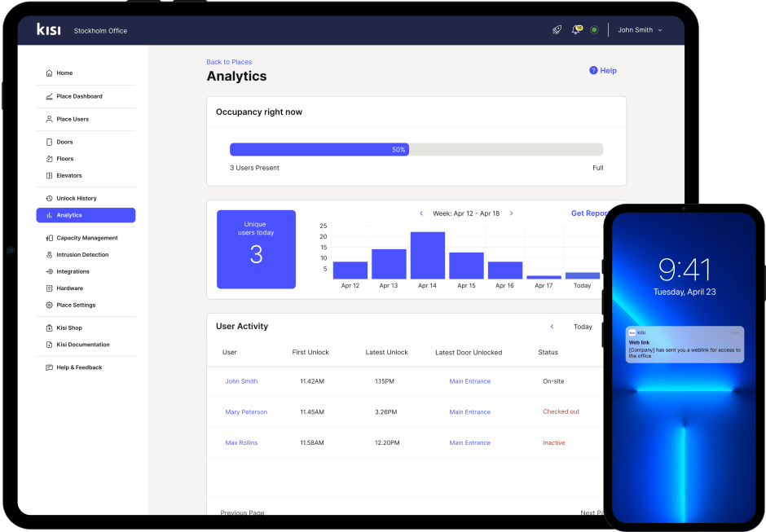
Task: Go to previous week chevron
Action: coord(421,213)
